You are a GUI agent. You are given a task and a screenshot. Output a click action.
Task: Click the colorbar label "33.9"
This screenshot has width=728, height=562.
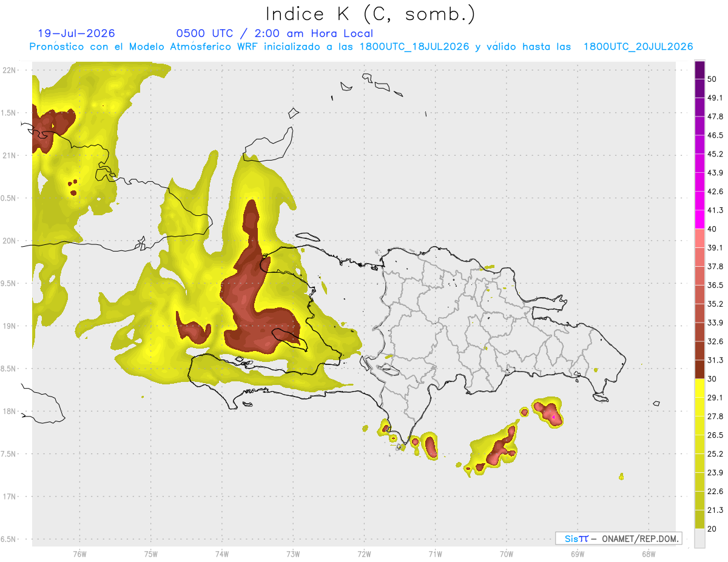pos(715,323)
